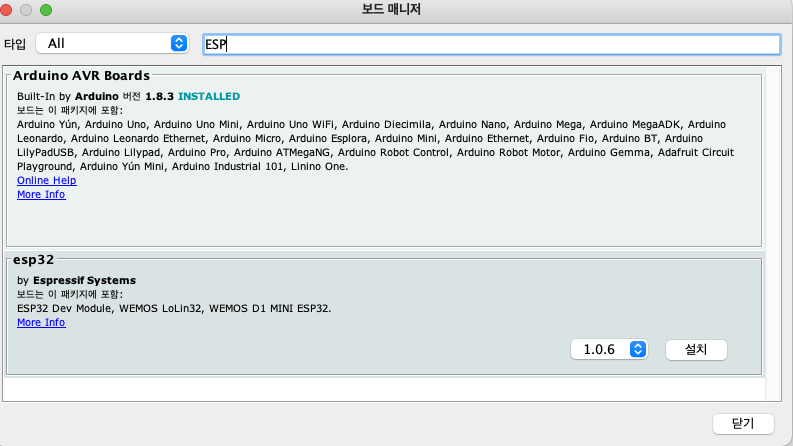Click the Espressif Systems author text
793x446 pixels.
point(84,281)
